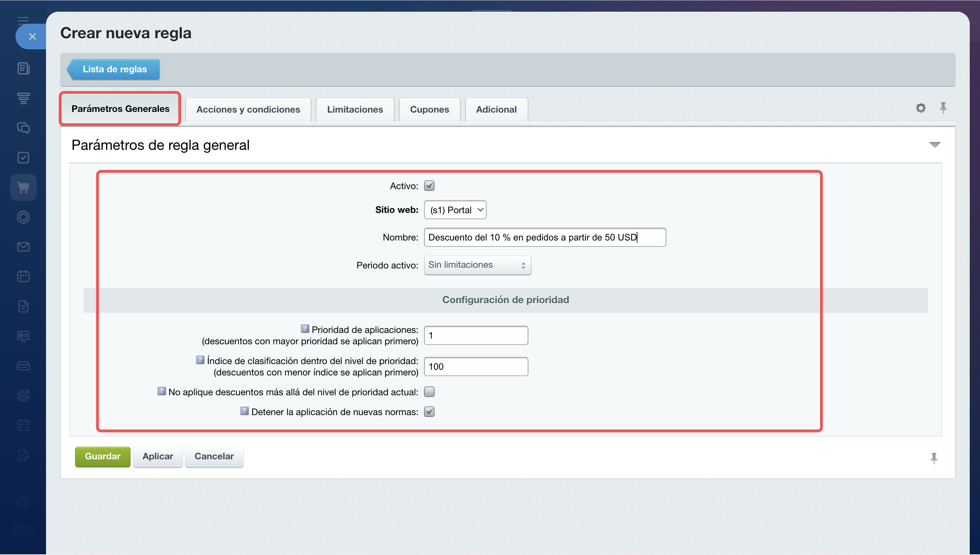Click the green Guardar button
980x555 pixels.
click(102, 457)
